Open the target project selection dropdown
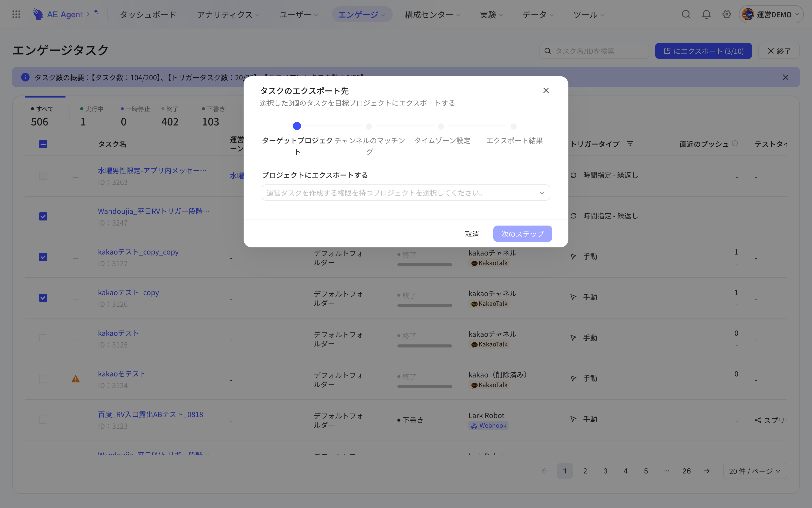Viewport: 812px width, 508px height. (406, 193)
